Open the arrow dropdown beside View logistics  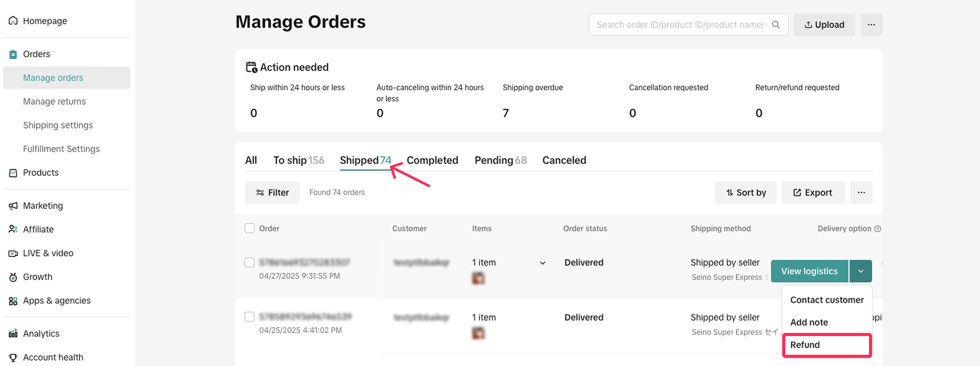pyautogui.click(x=861, y=271)
